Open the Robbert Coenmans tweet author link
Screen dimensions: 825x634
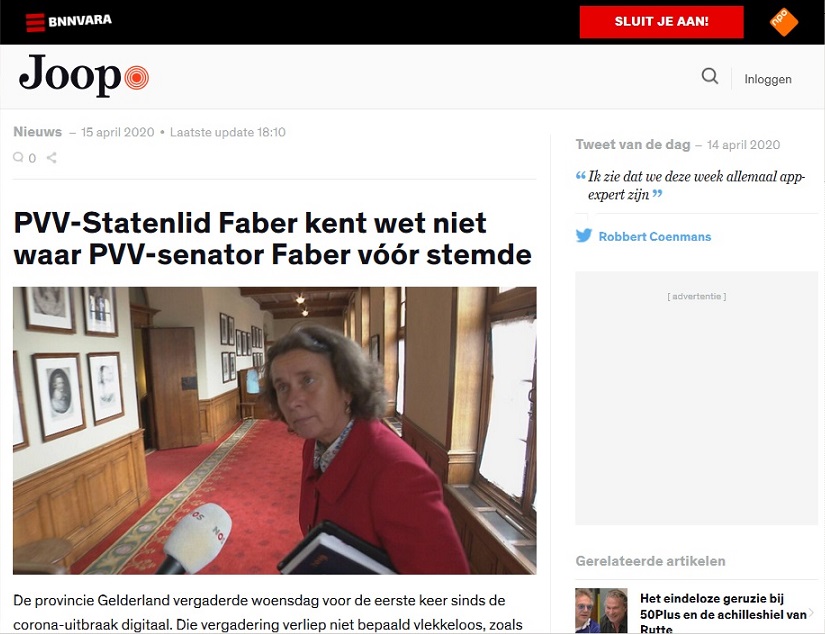tap(655, 236)
